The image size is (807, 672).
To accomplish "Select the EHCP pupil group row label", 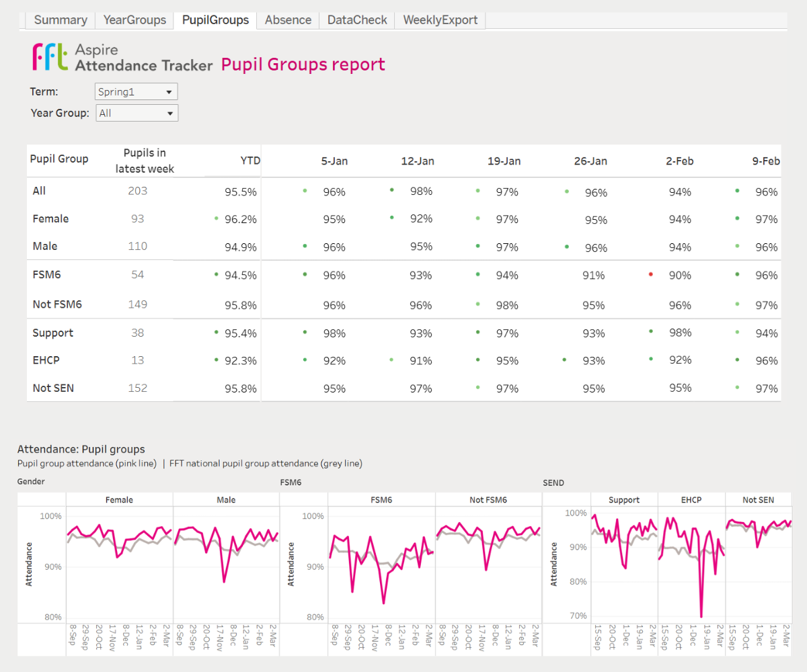I will tap(46, 360).
